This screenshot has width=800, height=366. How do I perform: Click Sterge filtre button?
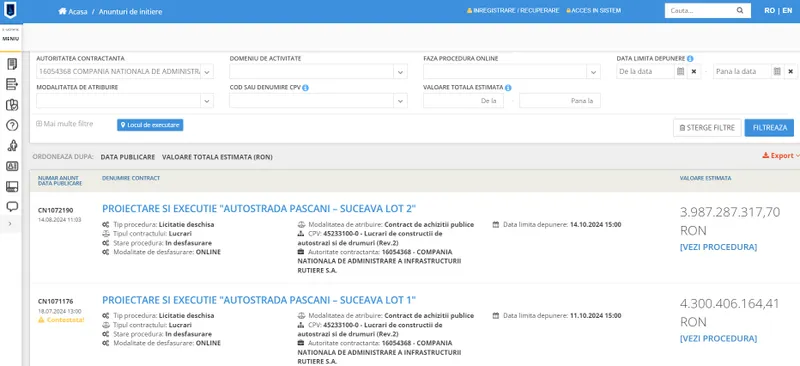pos(707,128)
